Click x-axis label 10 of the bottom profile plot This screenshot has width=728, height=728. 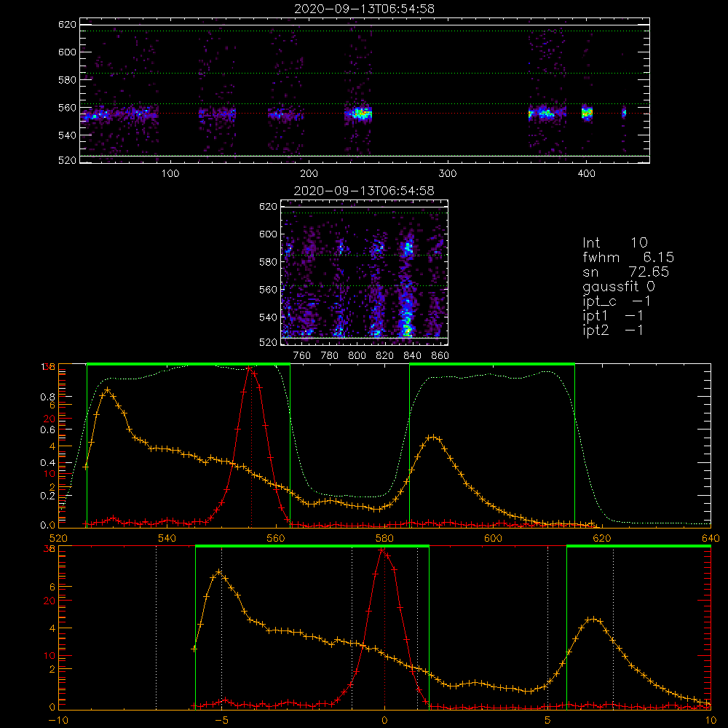(711, 720)
